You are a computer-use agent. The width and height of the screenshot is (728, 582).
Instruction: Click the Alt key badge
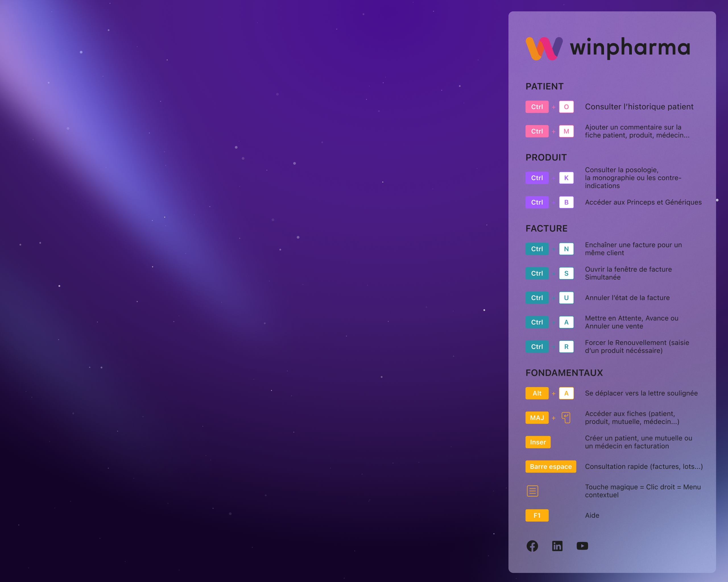pos(537,393)
